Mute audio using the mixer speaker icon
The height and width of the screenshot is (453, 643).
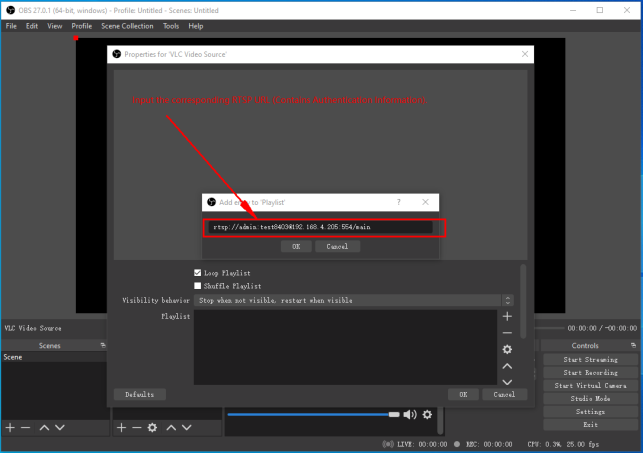(x=410, y=414)
